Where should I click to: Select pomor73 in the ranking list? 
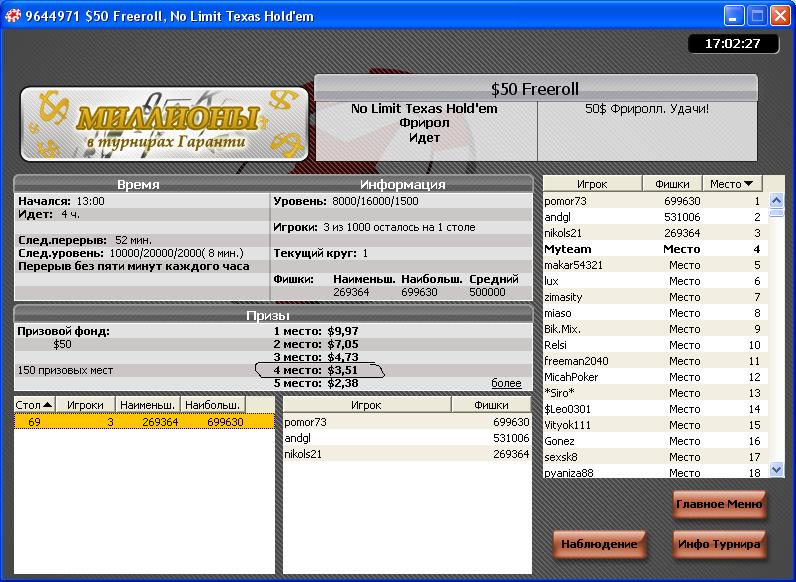[x=655, y=201]
